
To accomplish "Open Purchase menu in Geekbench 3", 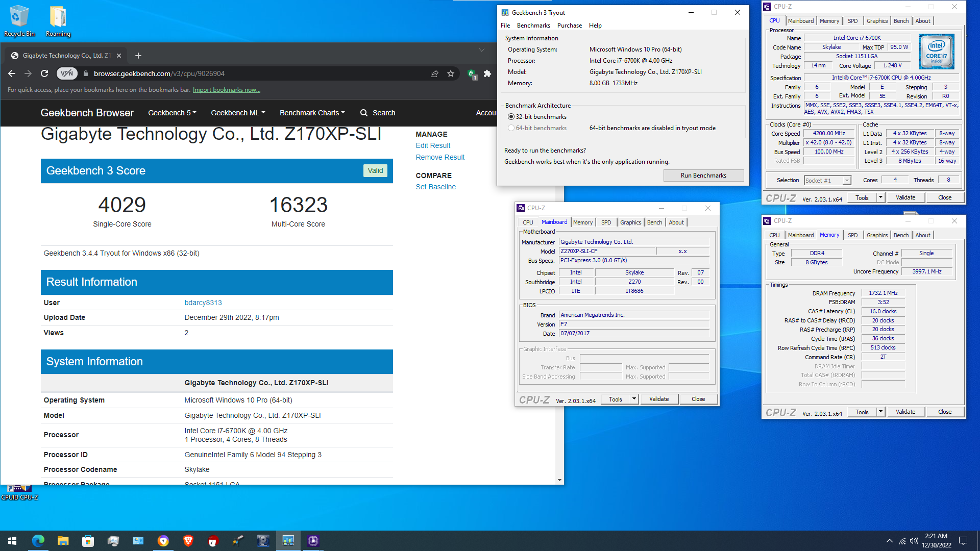I will 570,26.
